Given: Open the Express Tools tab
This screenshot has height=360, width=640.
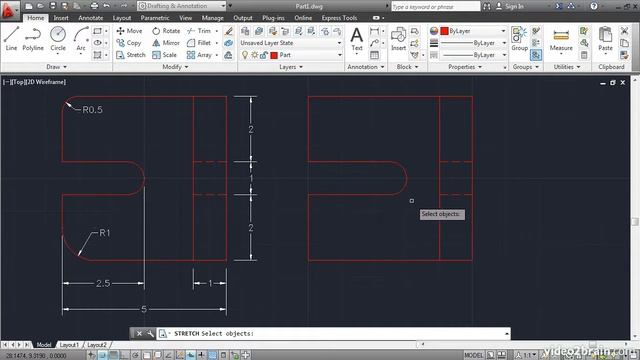Looking at the screenshot, I should click(x=339, y=18).
